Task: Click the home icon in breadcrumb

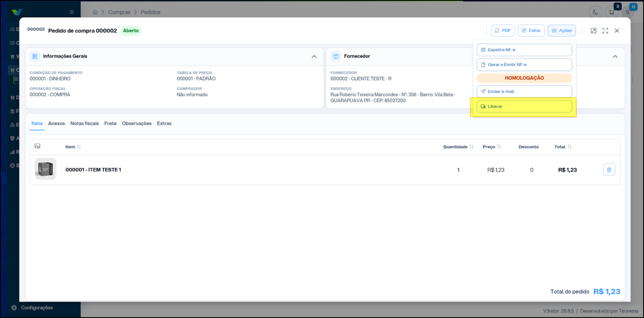Action: [95, 12]
